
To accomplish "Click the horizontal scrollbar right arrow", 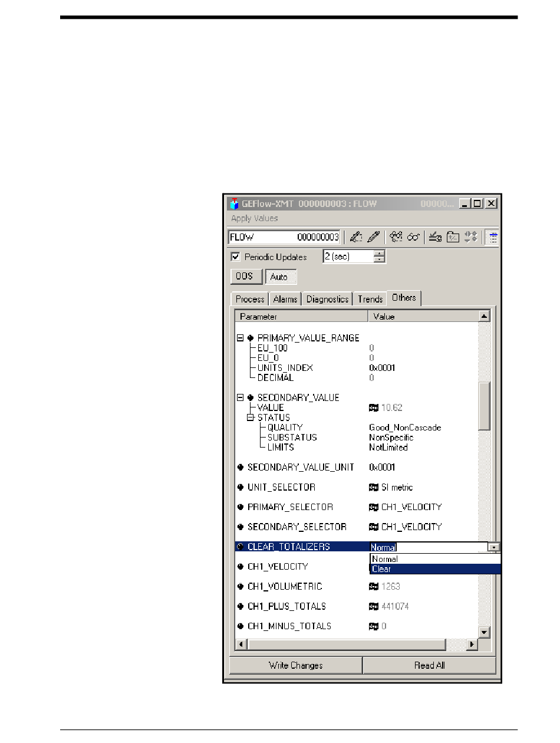I will [472, 645].
